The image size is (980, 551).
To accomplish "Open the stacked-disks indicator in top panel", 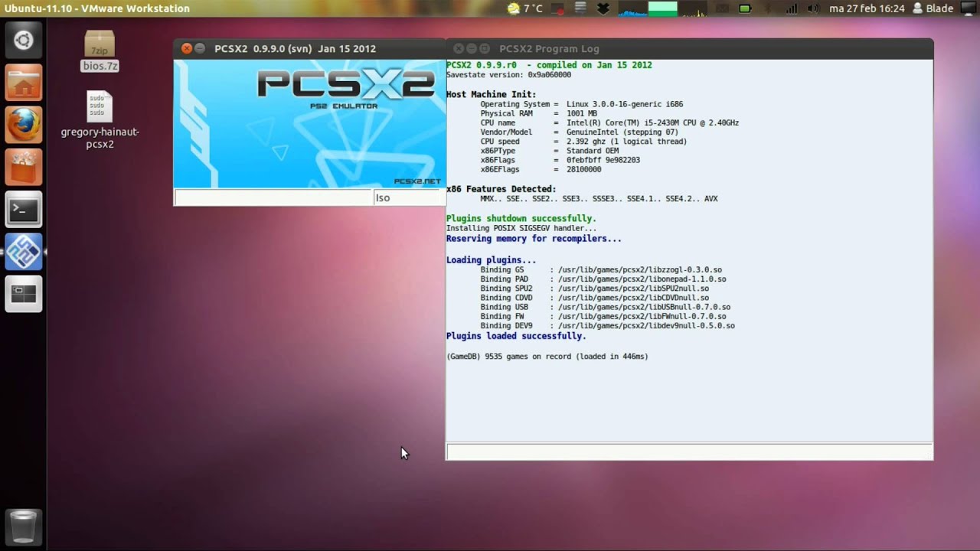I will [580, 8].
